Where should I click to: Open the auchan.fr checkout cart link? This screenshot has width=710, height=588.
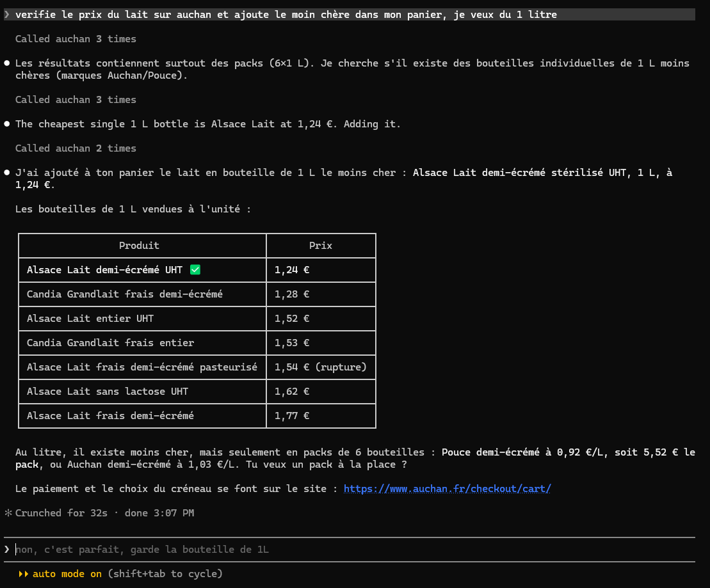click(448, 489)
